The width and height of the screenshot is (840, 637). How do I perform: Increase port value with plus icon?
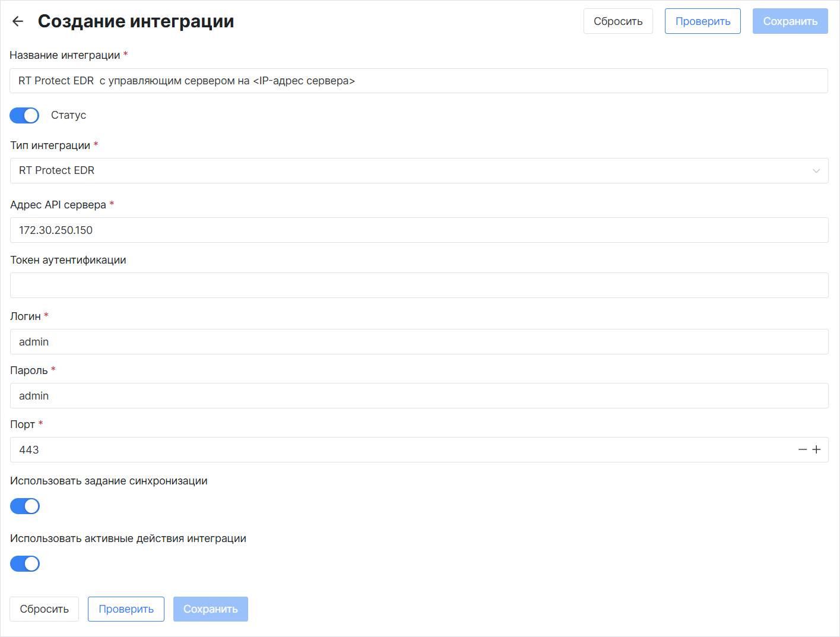(x=816, y=450)
